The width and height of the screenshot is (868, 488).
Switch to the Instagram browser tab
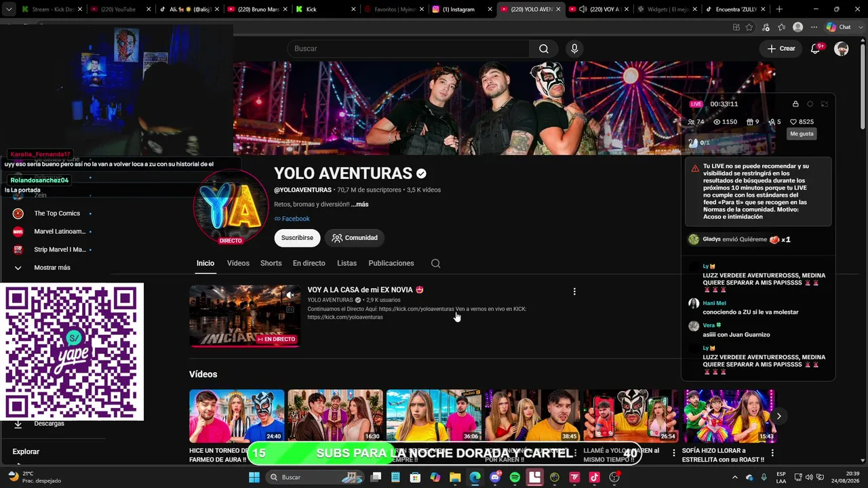[461, 9]
